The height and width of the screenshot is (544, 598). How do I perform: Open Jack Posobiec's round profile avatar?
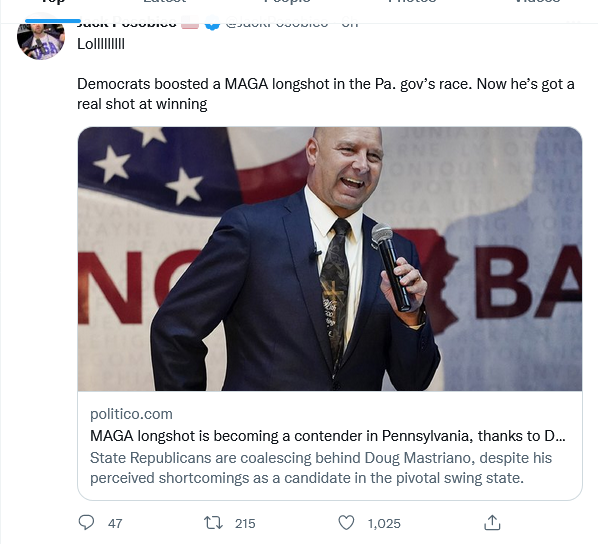pos(41,37)
